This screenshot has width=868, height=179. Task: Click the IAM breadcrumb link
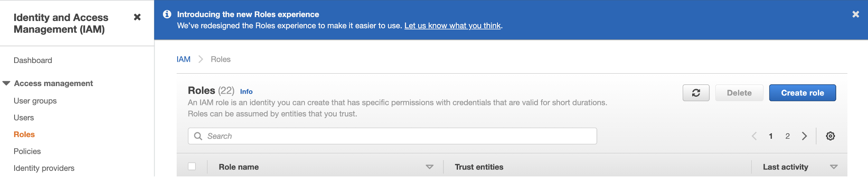184,60
